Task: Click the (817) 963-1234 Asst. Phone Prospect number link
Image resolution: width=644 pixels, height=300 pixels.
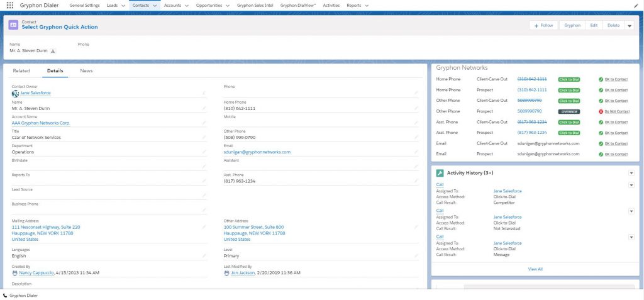Action: click(532, 133)
